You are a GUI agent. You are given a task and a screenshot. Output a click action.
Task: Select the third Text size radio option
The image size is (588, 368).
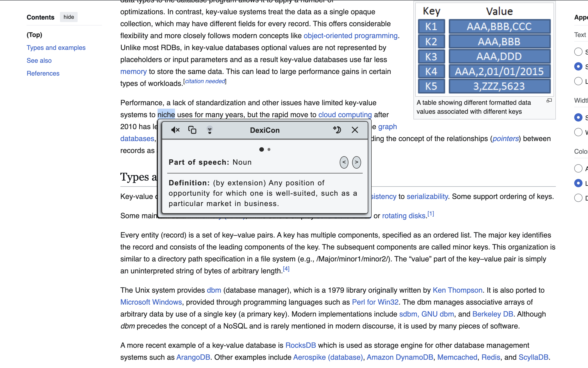tap(578, 81)
